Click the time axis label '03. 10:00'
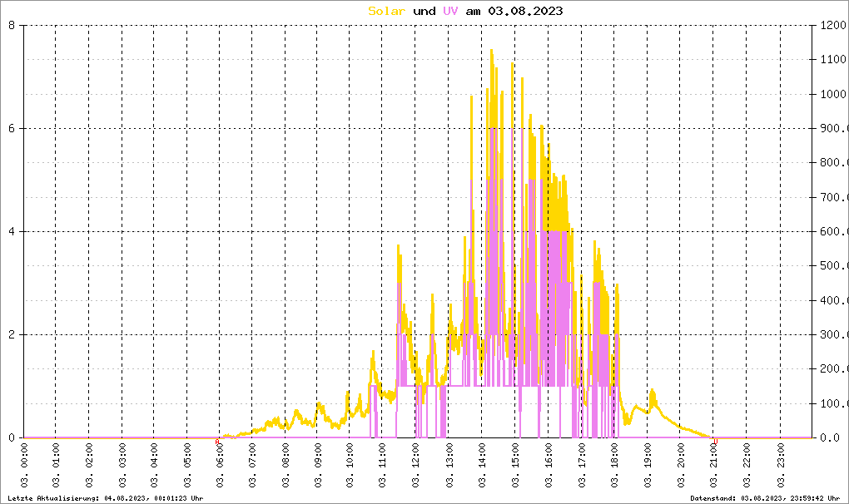The image size is (849, 504). click(350, 465)
